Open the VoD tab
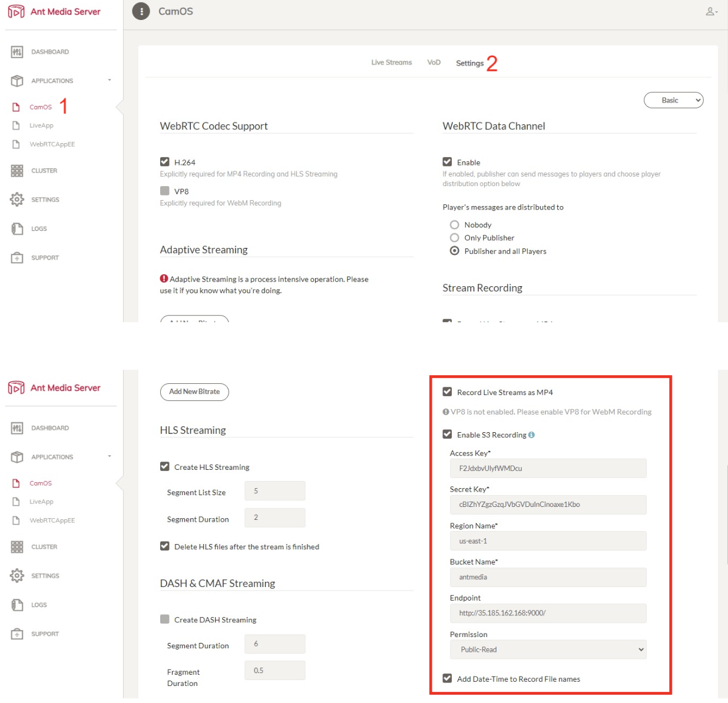The image size is (728, 703). point(434,62)
